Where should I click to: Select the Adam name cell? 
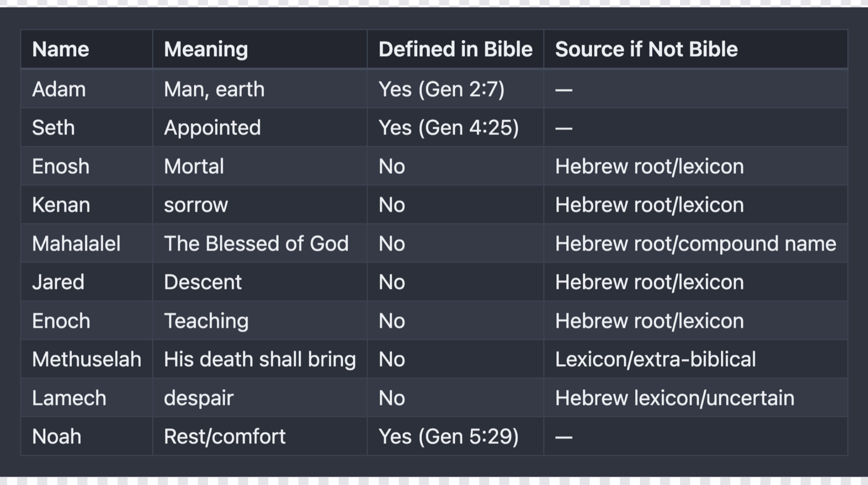point(59,89)
